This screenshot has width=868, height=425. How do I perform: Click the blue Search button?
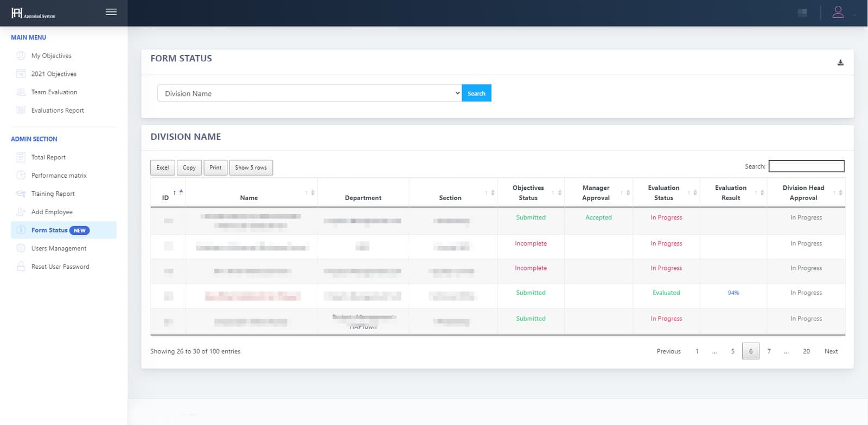(x=476, y=93)
